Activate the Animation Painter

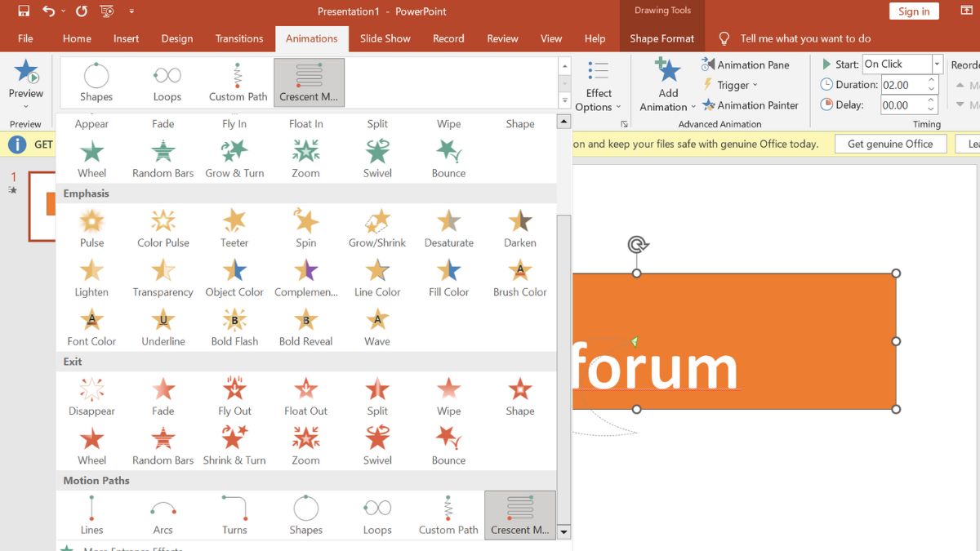[750, 104]
